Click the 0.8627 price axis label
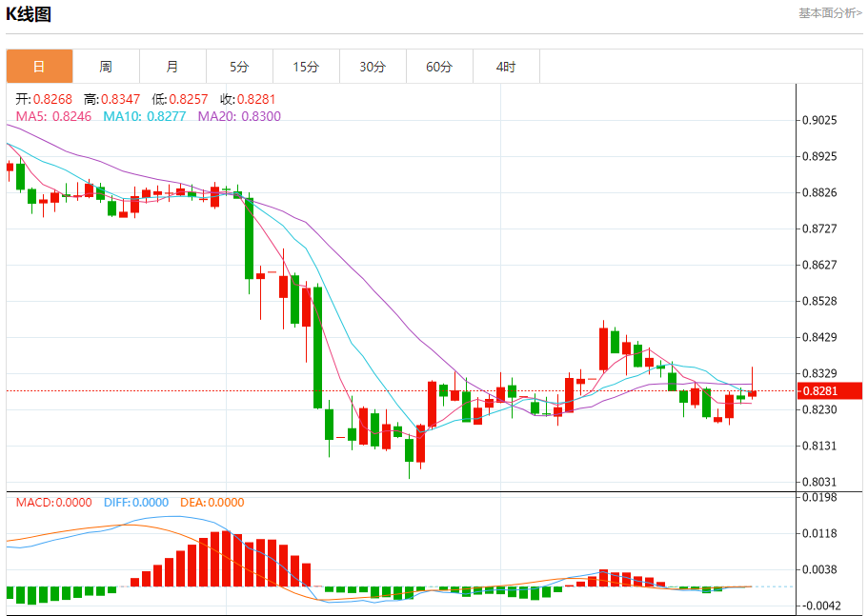The height and width of the screenshot is (616, 868). pos(819,265)
